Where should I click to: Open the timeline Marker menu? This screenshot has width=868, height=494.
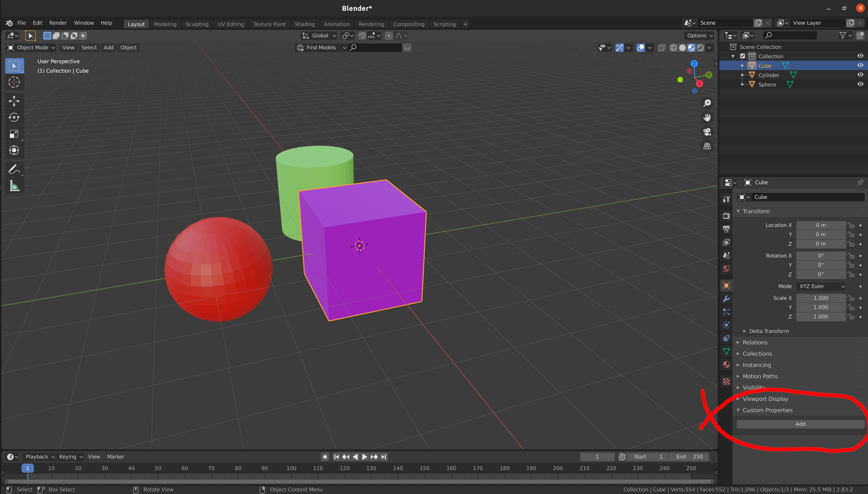coord(115,457)
